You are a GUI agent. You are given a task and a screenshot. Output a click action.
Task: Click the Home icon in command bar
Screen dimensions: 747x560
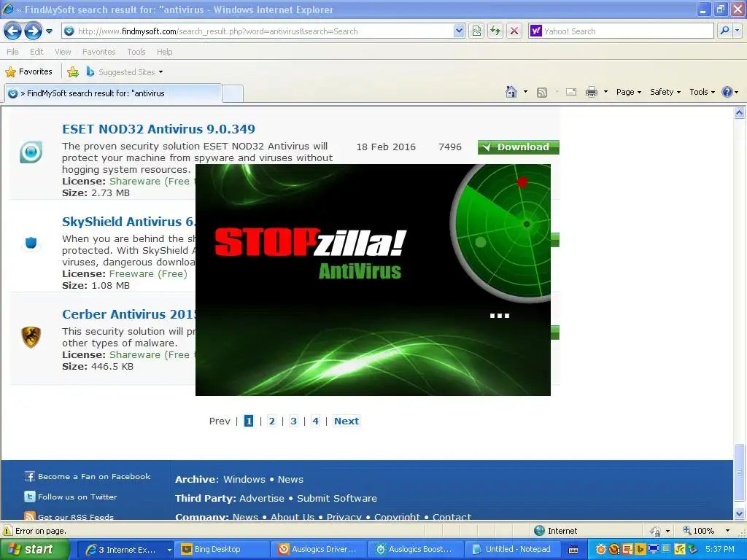pos(511,92)
